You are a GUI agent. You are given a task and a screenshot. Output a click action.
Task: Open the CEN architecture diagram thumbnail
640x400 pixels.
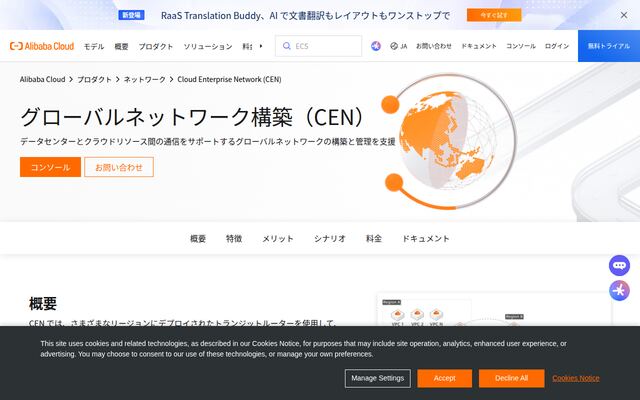[x=494, y=309]
